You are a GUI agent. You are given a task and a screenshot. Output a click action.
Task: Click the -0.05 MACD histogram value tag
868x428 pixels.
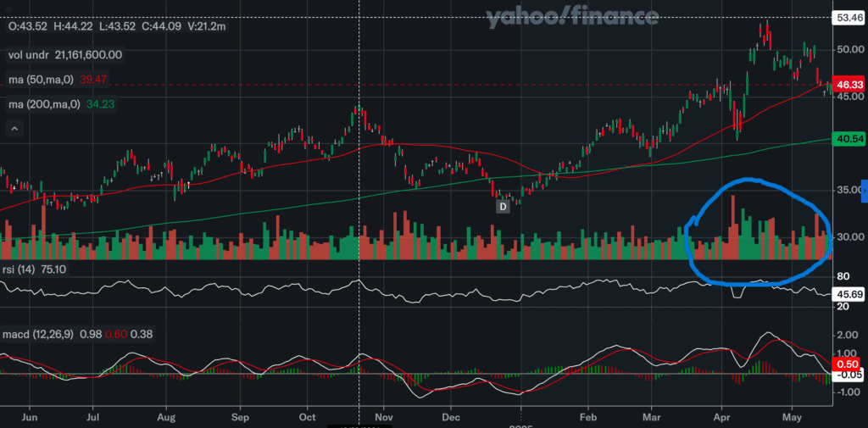849,375
